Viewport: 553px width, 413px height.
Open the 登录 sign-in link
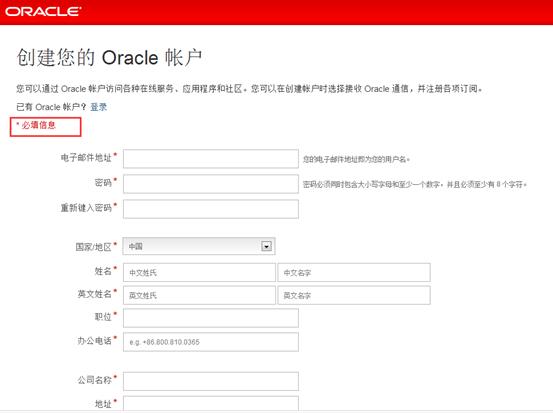click(x=98, y=107)
